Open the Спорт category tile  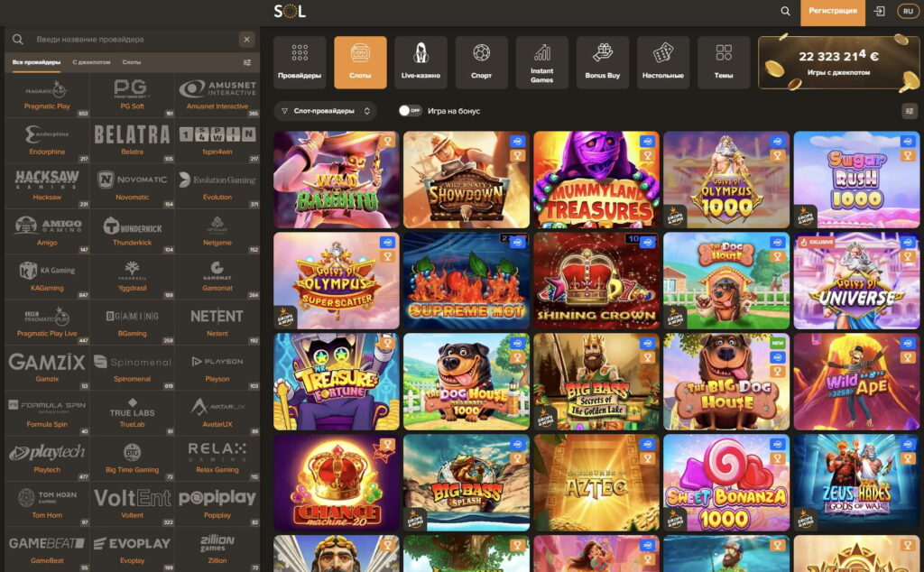(x=482, y=62)
